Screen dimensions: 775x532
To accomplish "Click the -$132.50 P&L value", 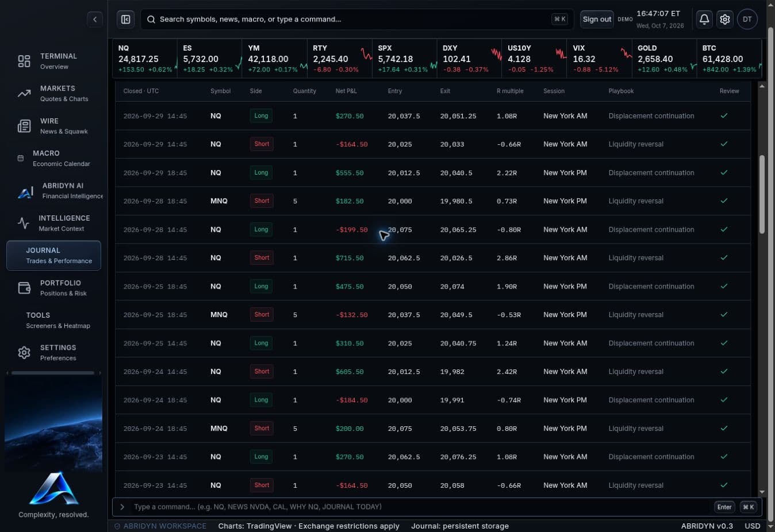I will coord(351,315).
